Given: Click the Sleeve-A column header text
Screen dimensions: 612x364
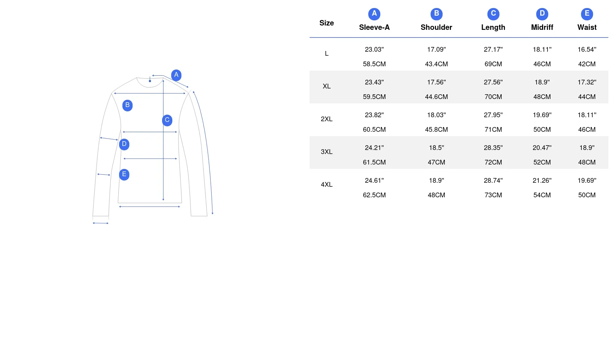Looking at the screenshot, I should [374, 27].
